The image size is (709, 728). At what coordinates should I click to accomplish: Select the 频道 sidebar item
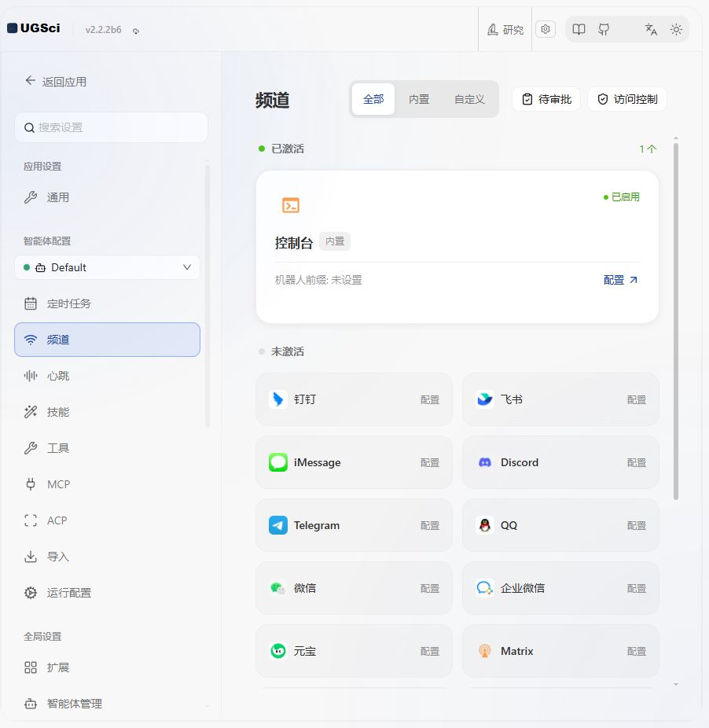pos(107,340)
